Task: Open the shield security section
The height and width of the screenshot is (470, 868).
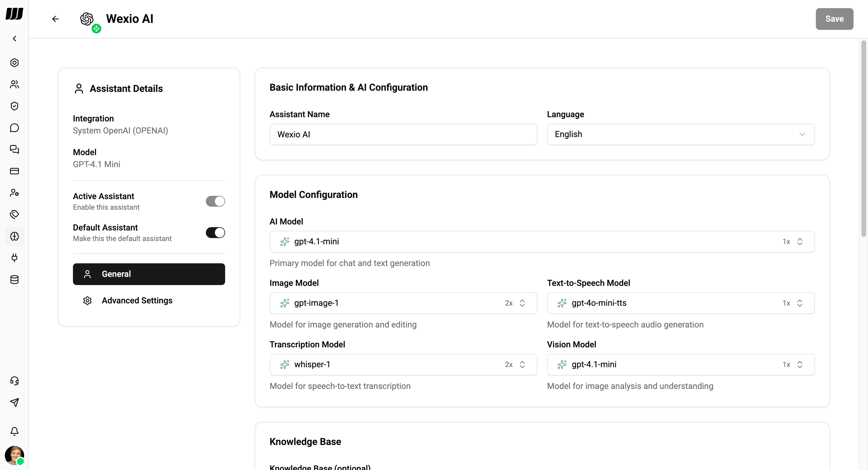Action: (x=14, y=106)
